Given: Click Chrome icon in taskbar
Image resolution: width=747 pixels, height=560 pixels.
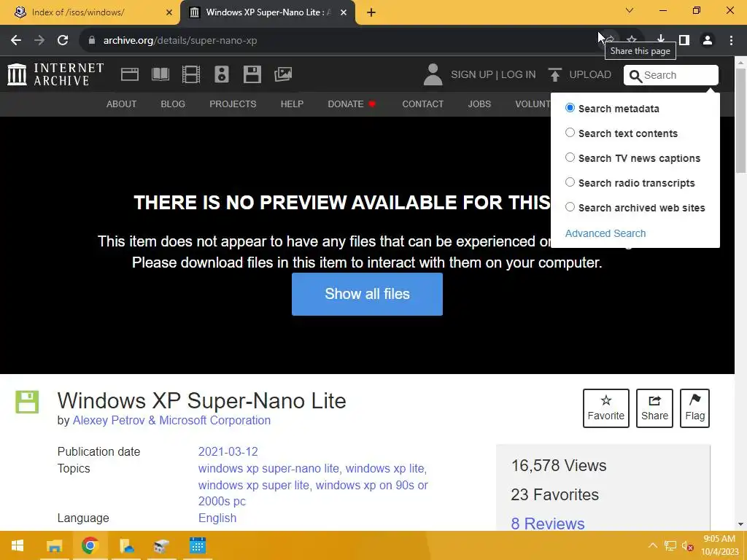Looking at the screenshot, I should [90, 545].
